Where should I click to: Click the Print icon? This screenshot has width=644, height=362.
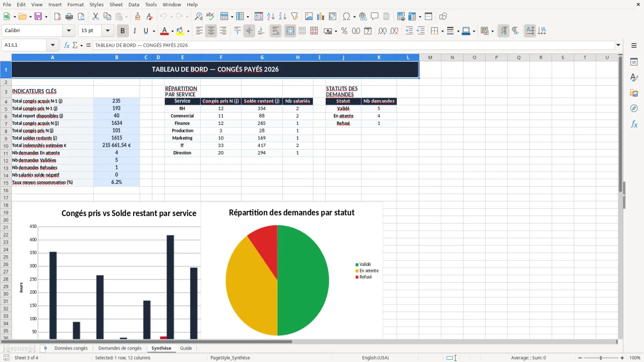69,17
